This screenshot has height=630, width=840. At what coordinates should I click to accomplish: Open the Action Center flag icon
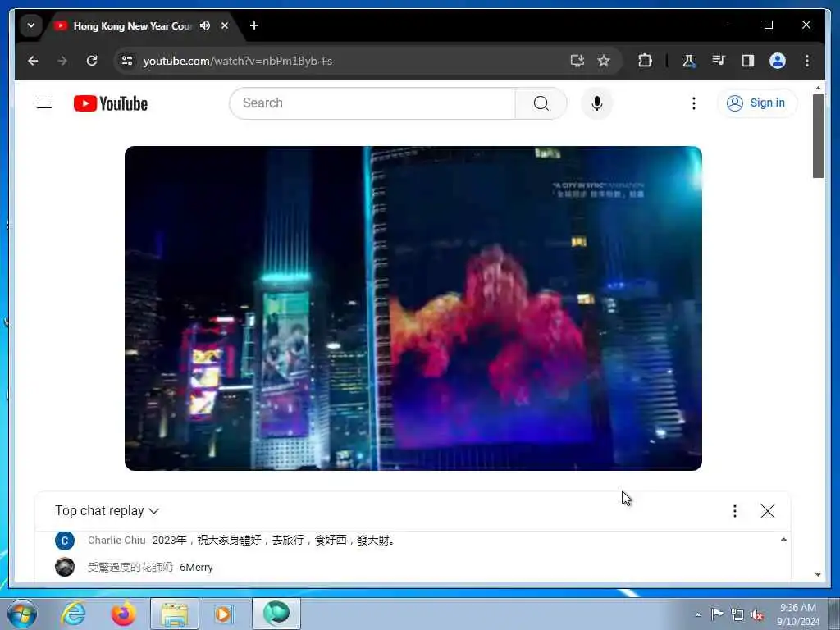[x=717, y=614]
